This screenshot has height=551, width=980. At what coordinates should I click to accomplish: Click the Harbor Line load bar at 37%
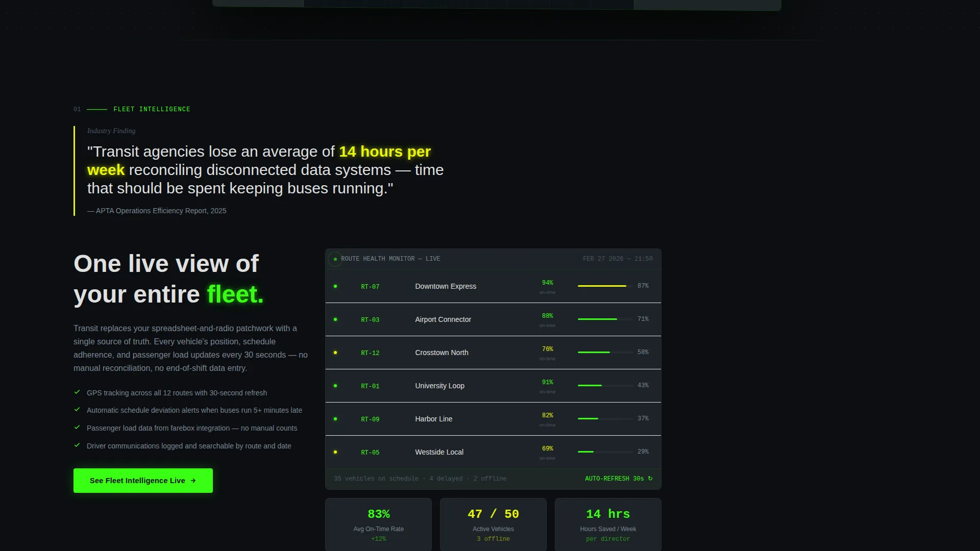[x=605, y=418]
